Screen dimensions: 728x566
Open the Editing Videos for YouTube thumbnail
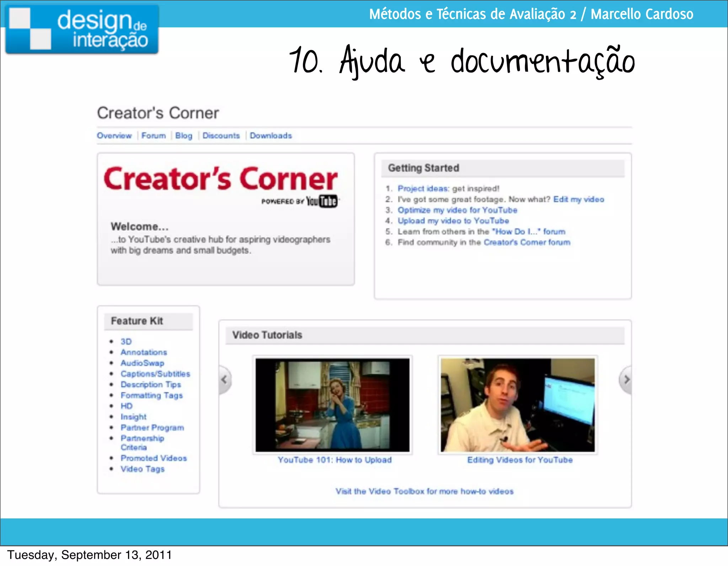point(518,405)
